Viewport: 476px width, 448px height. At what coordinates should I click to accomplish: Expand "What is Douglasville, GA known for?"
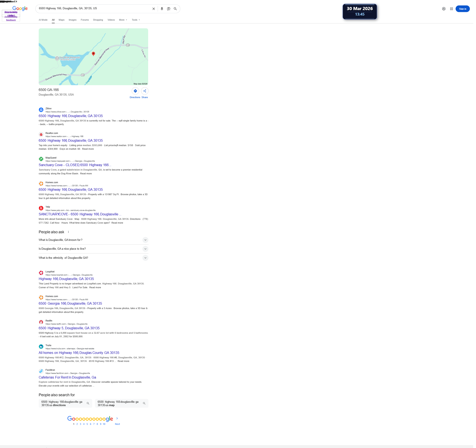click(145, 240)
